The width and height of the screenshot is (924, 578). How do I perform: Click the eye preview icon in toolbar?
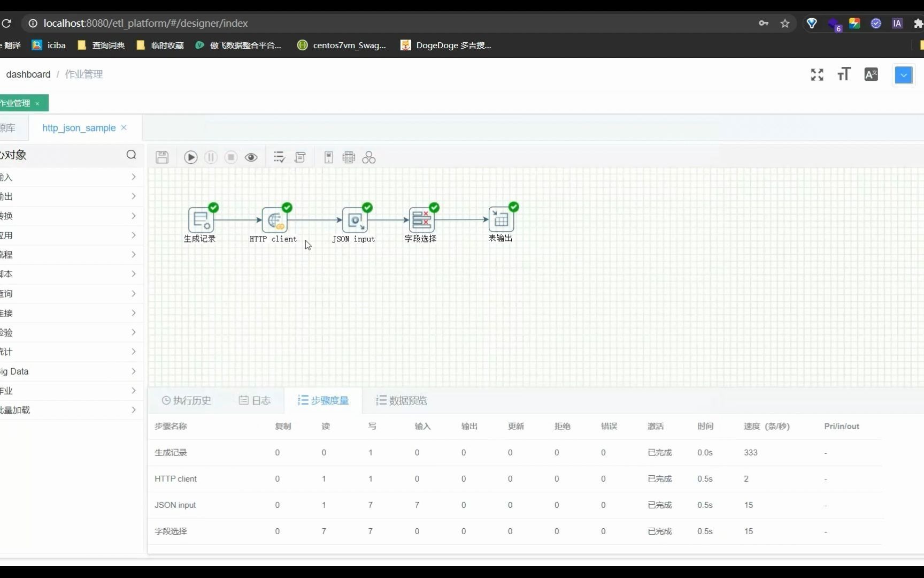click(x=251, y=157)
